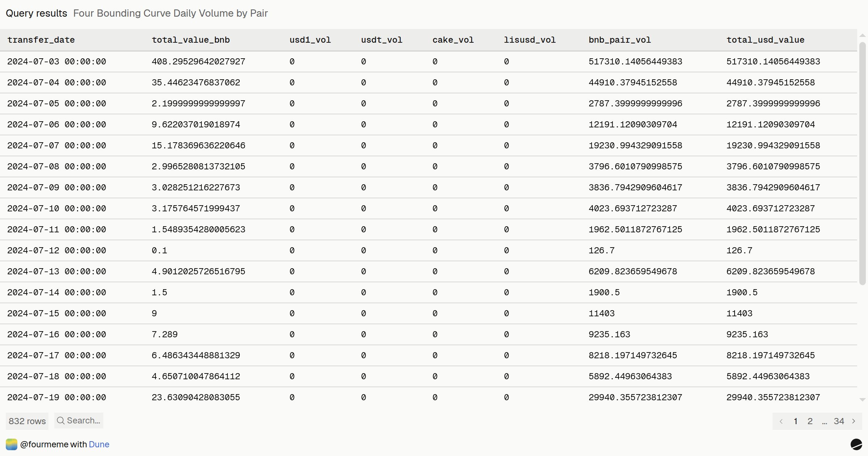This screenshot has height=456, width=868.
Task: Click the scroll up arrow of table
Action: (863, 35)
